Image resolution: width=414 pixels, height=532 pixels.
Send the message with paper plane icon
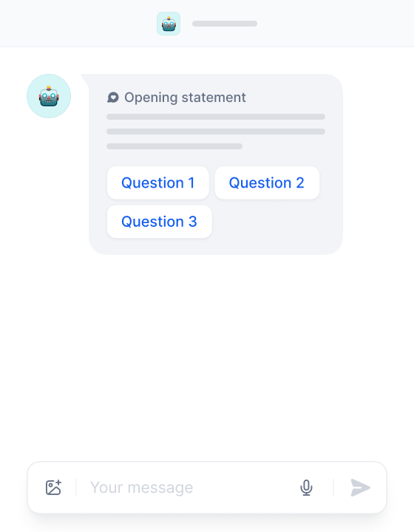[360, 488]
